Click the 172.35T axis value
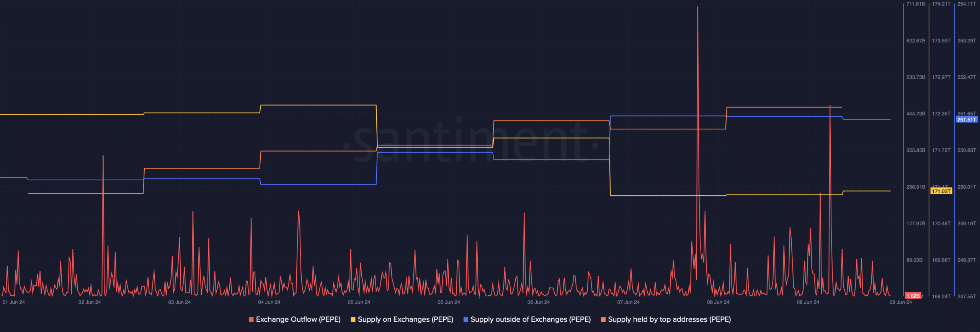This screenshot has width=980, height=332. pyautogui.click(x=941, y=114)
